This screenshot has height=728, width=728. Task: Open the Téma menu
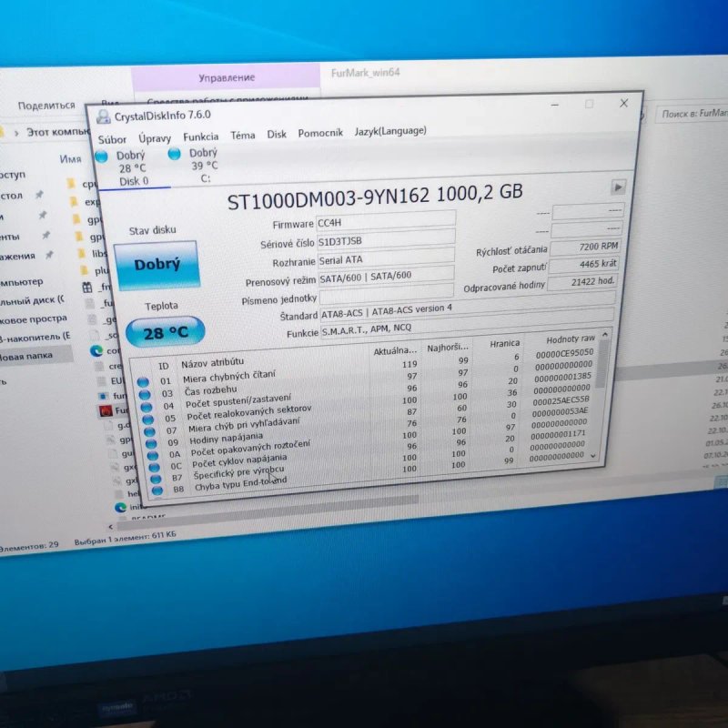(243, 136)
